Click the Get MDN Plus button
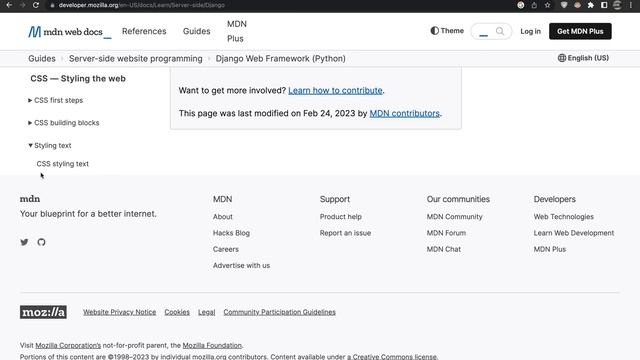This screenshot has height=360, width=640. [x=580, y=31]
